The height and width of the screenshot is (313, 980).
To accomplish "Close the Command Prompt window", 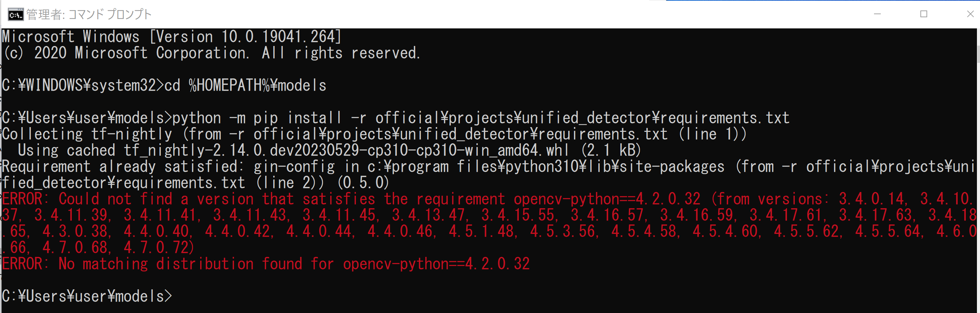I will click(x=970, y=14).
